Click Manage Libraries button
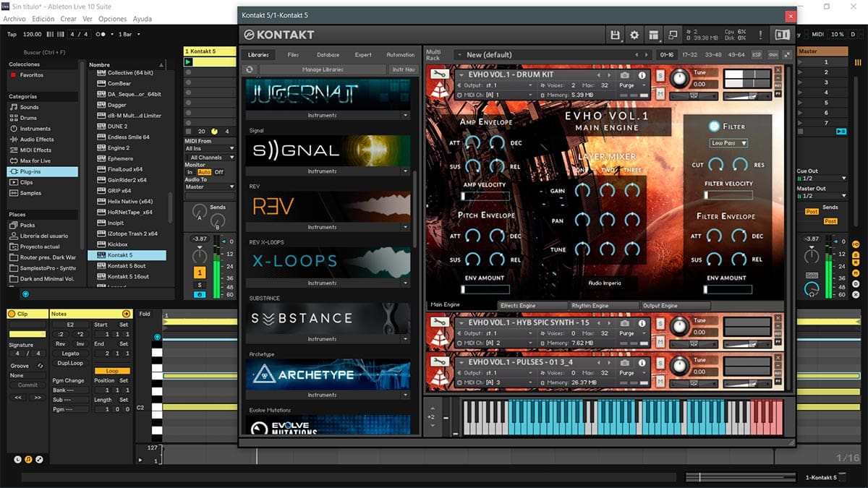 click(x=323, y=69)
